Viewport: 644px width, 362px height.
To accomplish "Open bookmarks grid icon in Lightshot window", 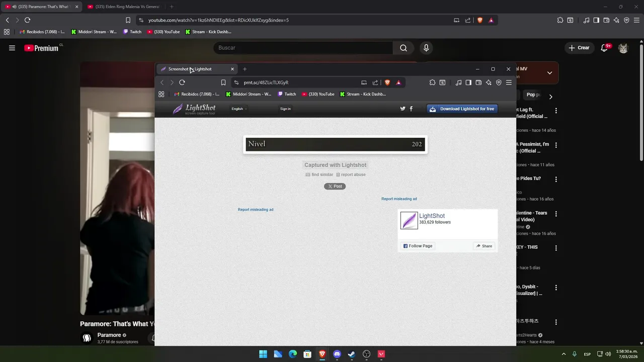I will tap(162, 94).
